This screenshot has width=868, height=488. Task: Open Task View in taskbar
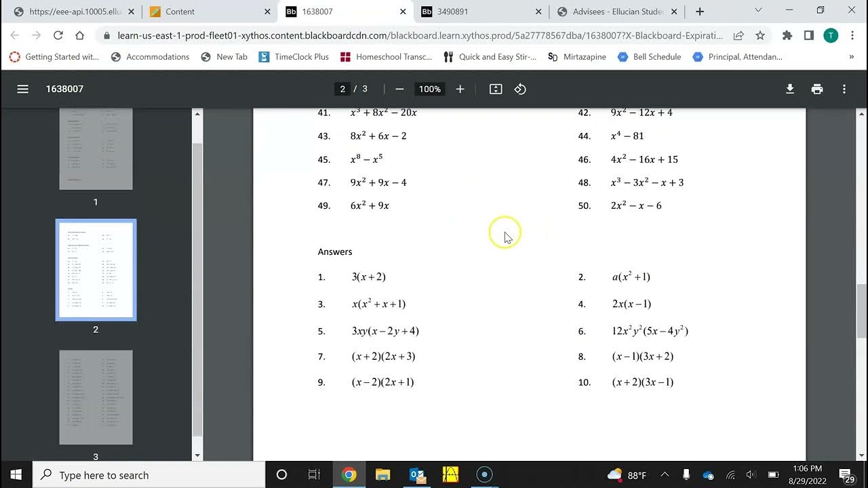coord(314,474)
